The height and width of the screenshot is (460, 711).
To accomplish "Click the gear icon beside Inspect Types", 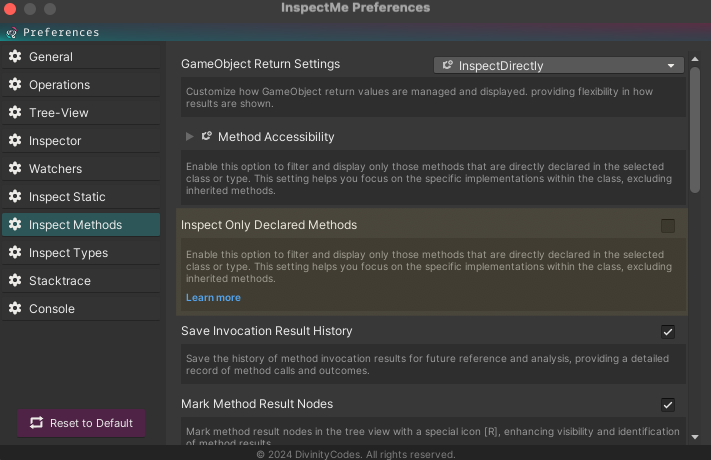I will [x=15, y=253].
